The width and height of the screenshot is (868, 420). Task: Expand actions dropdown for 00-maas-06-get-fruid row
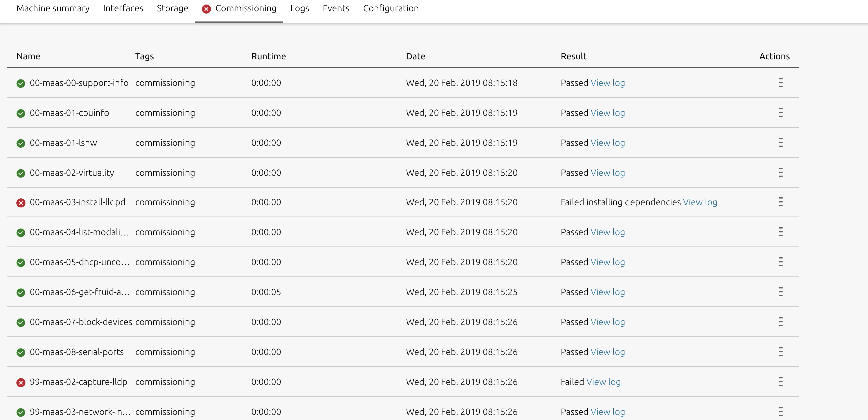tap(780, 292)
